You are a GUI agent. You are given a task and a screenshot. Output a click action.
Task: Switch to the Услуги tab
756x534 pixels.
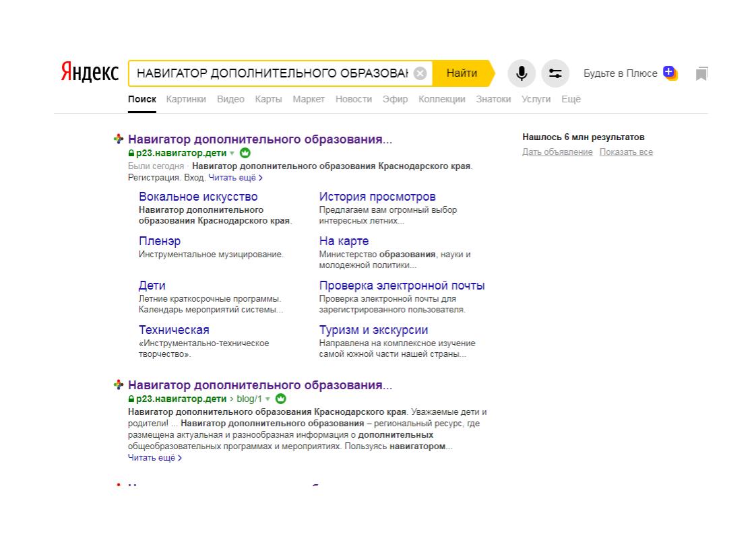(x=536, y=99)
